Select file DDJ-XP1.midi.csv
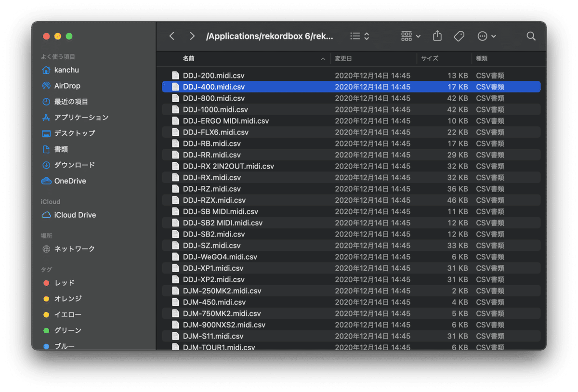This screenshot has width=578, height=392. click(351, 268)
